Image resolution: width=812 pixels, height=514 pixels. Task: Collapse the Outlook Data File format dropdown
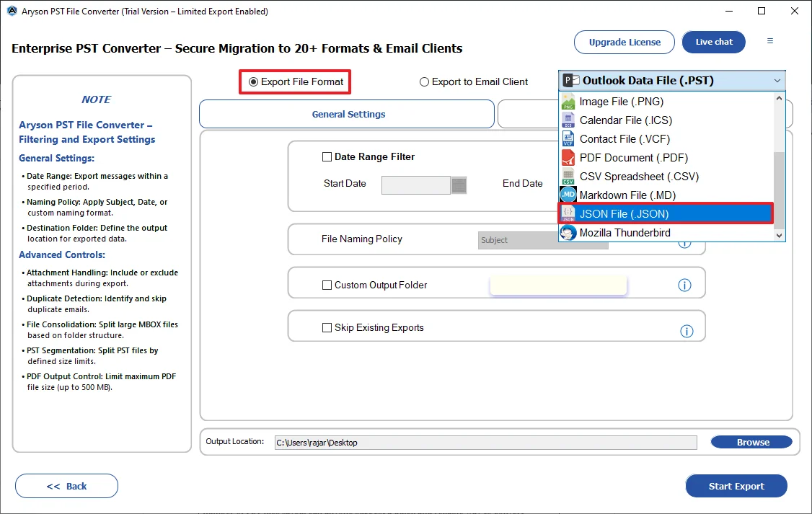click(777, 81)
